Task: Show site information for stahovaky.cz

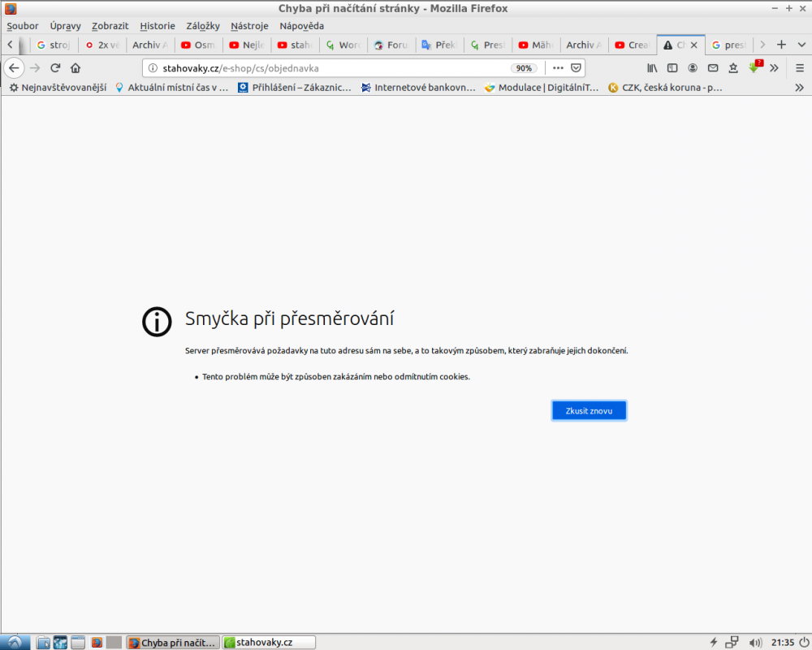Action: 153,68
